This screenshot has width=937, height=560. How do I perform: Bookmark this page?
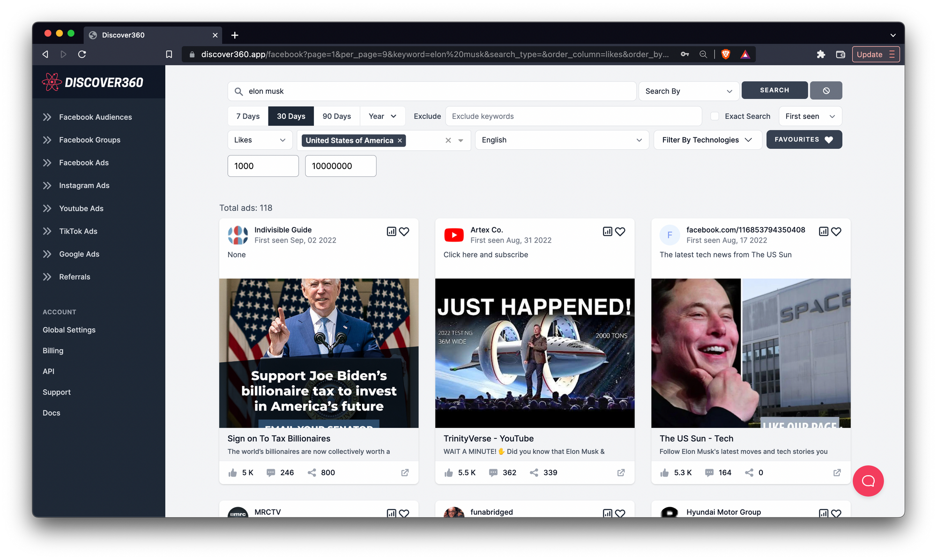pyautogui.click(x=169, y=54)
